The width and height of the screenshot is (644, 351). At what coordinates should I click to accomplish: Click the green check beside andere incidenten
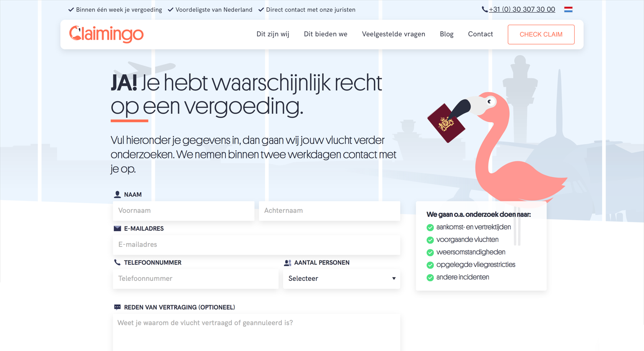pyautogui.click(x=430, y=277)
